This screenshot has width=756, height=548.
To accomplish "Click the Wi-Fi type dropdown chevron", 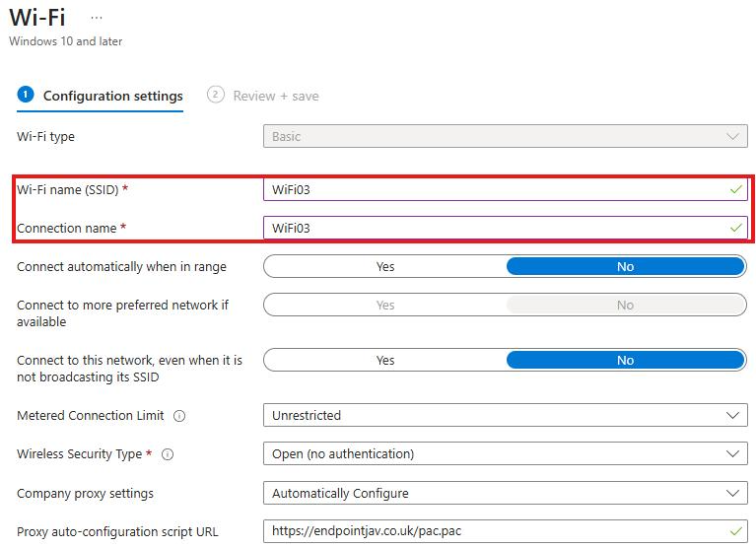I will (x=732, y=137).
